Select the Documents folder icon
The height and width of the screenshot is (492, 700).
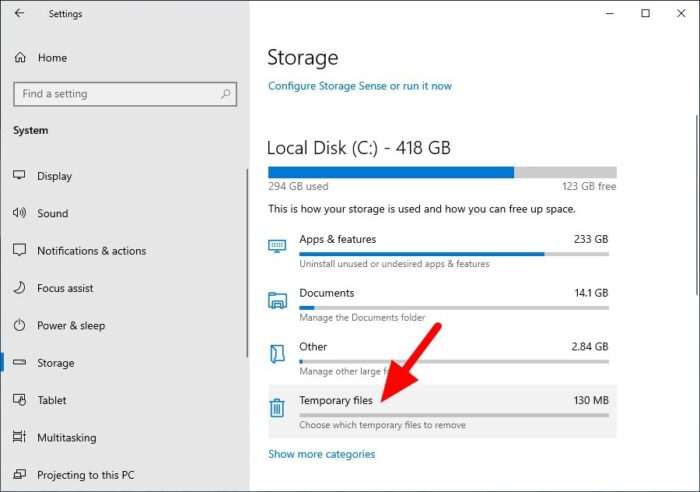tap(277, 300)
